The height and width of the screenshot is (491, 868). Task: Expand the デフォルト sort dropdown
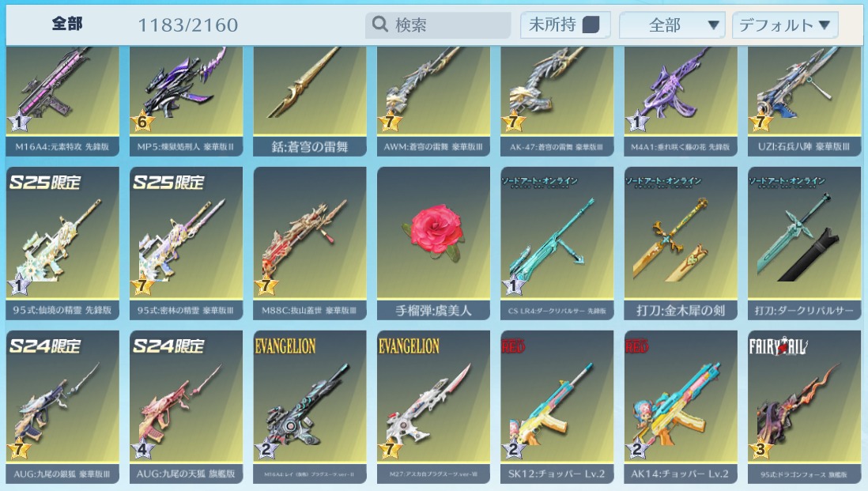[785, 25]
